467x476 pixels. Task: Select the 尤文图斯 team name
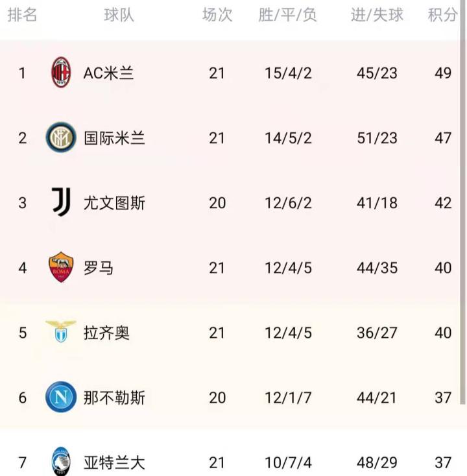tap(114, 202)
